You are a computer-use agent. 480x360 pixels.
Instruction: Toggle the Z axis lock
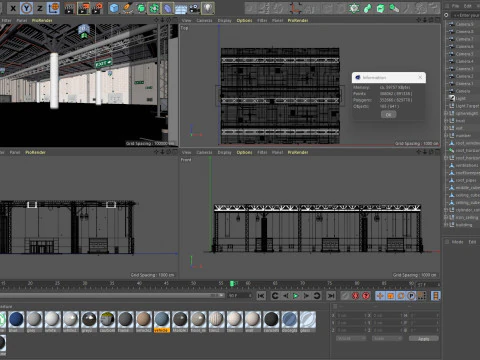tap(40, 8)
